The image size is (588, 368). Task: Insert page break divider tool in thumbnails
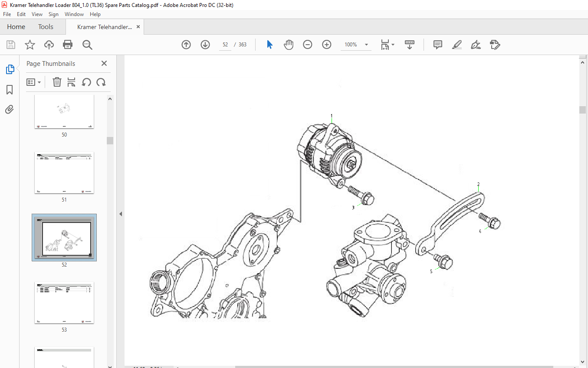click(72, 82)
